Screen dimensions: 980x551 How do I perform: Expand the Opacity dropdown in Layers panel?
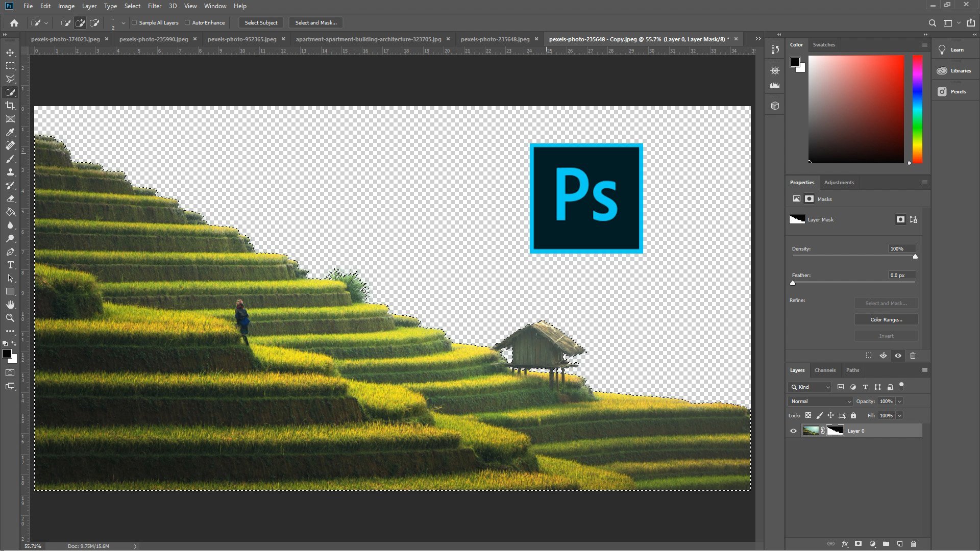pos(900,401)
